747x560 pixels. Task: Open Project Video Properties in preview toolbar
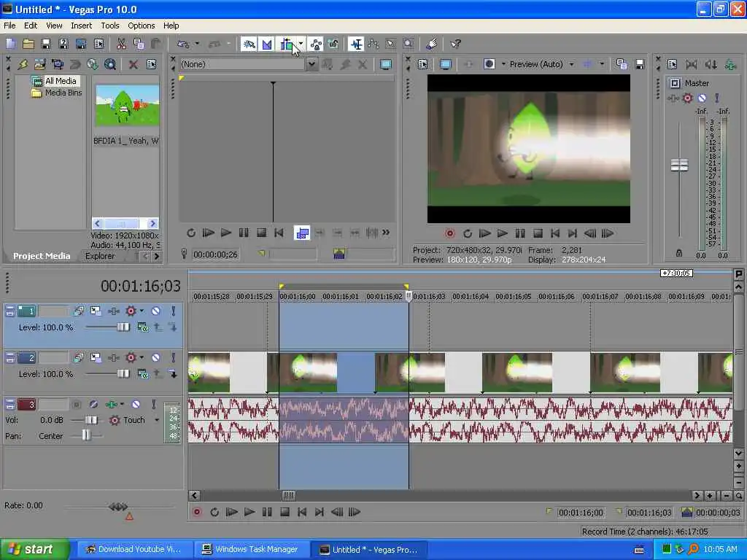pyautogui.click(x=422, y=64)
